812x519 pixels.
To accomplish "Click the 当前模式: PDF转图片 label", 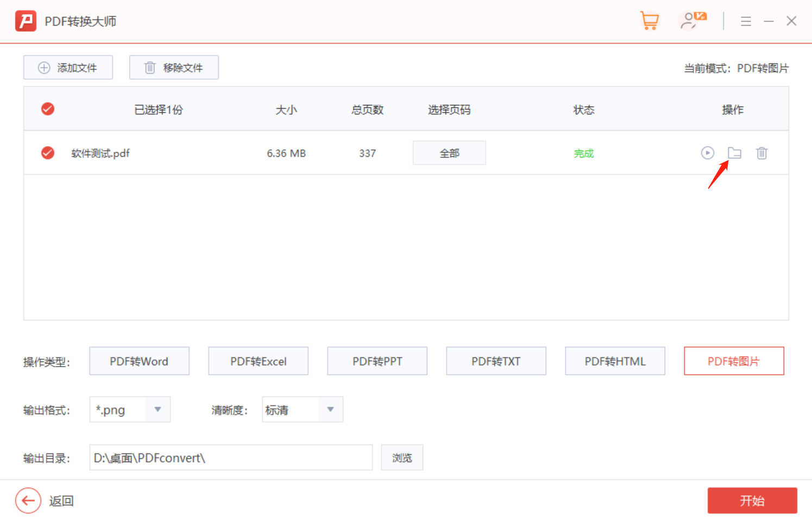I will pos(736,68).
